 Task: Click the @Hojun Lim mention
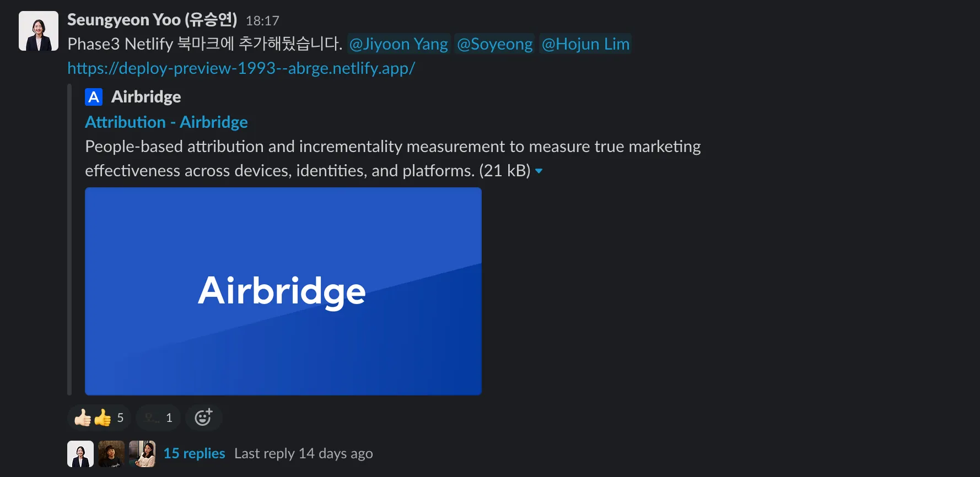coord(585,44)
